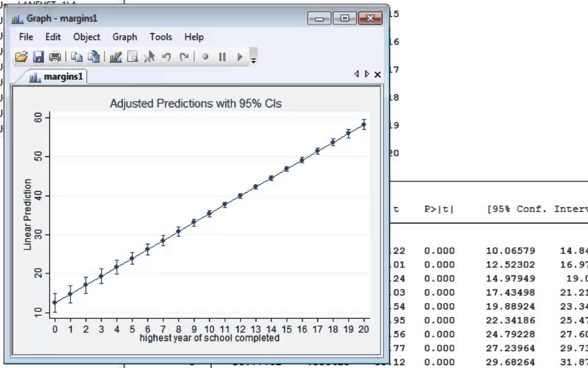The width and height of the screenshot is (588, 368).
Task: Click the deselect pointer tool icon
Action: pos(149,57)
